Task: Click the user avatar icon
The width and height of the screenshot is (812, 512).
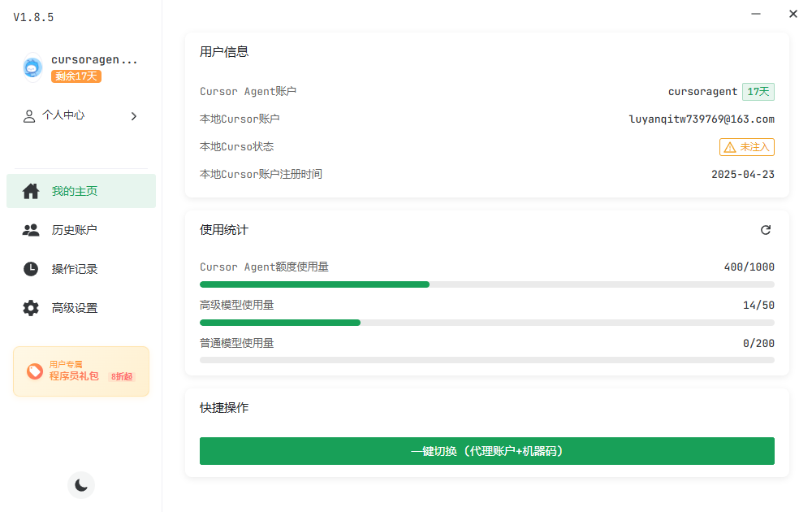Action: tap(32, 67)
